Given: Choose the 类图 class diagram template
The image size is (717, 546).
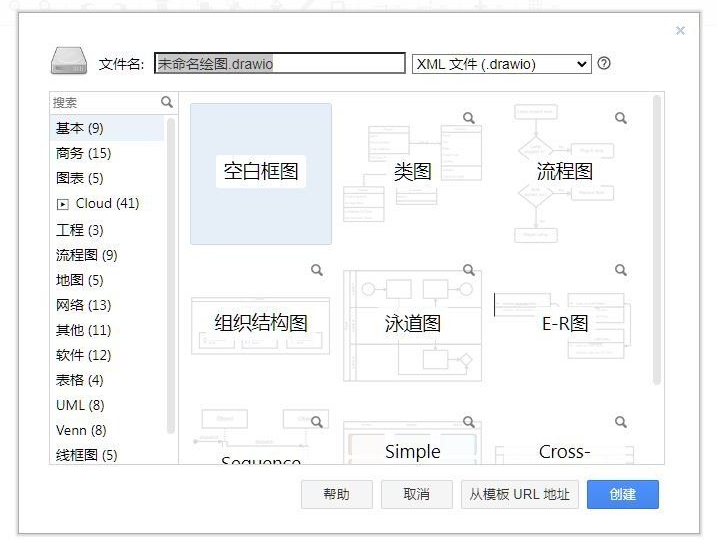Looking at the screenshot, I should 413,174.
